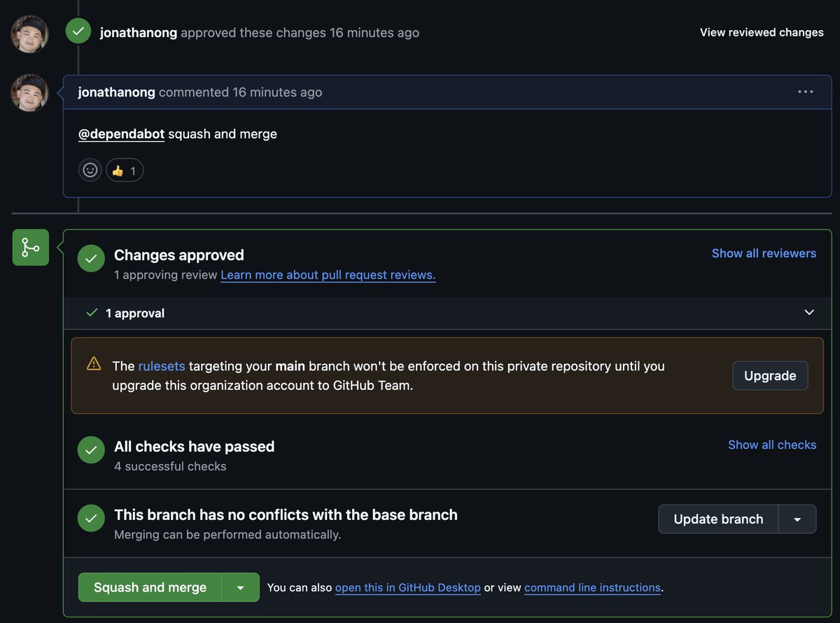The image size is (840, 623).
Task: Click the Update branch button
Action: (x=718, y=519)
